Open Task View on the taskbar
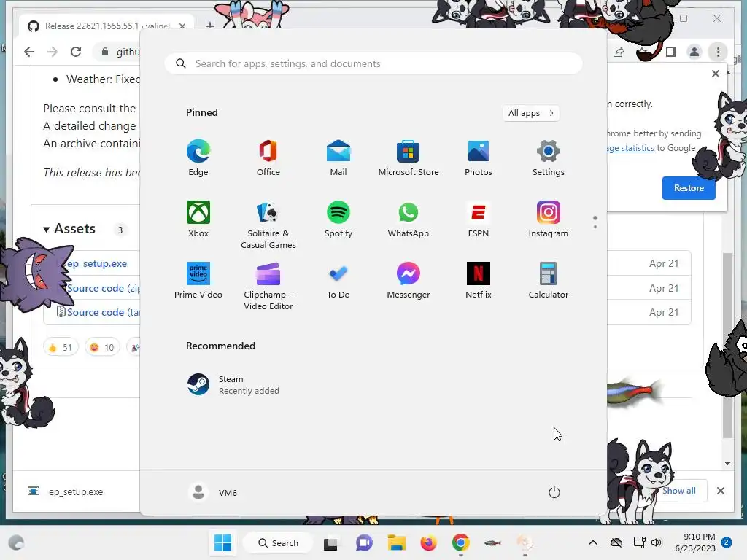The width and height of the screenshot is (747, 560). point(330,542)
